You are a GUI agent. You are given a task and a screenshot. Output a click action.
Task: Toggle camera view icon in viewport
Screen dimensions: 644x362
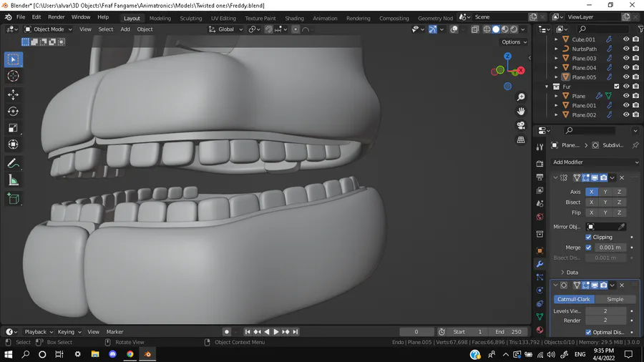[x=521, y=126]
